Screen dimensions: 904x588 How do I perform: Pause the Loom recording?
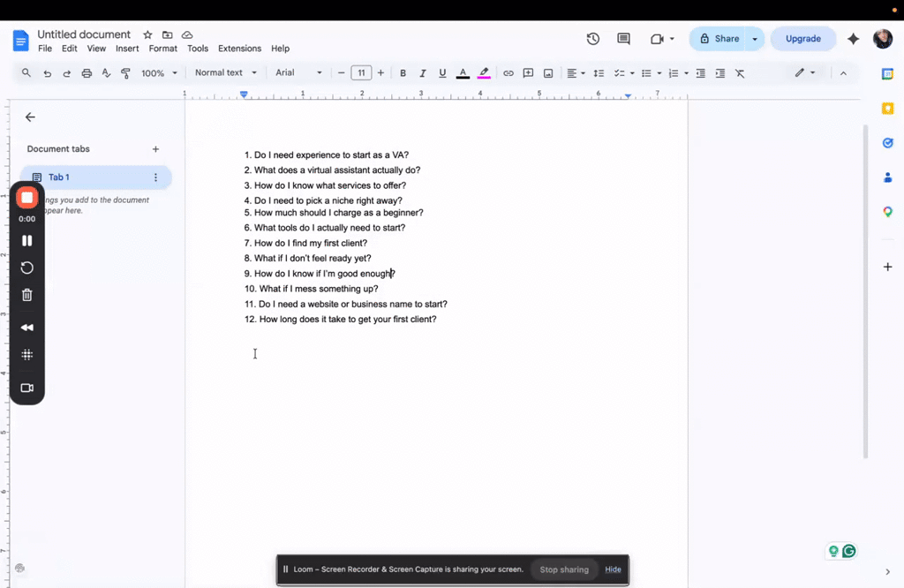pyautogui.click(x=26, y=240)
